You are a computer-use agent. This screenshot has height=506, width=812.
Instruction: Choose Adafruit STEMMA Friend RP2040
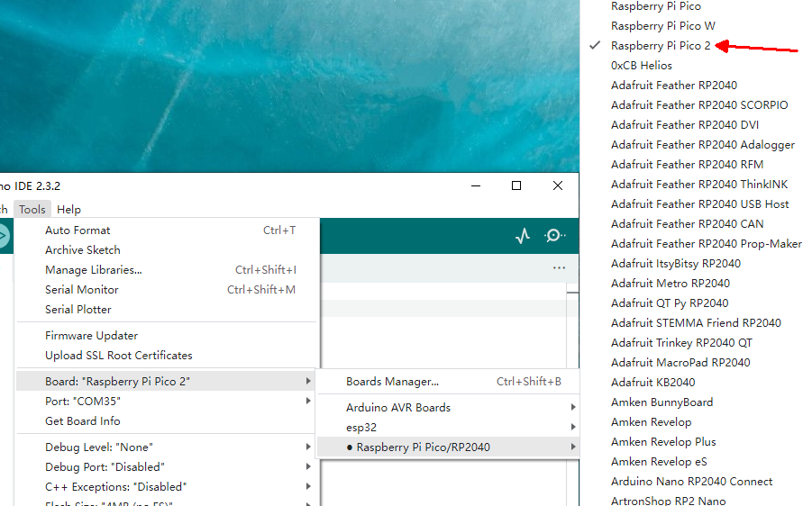point(696,323)
